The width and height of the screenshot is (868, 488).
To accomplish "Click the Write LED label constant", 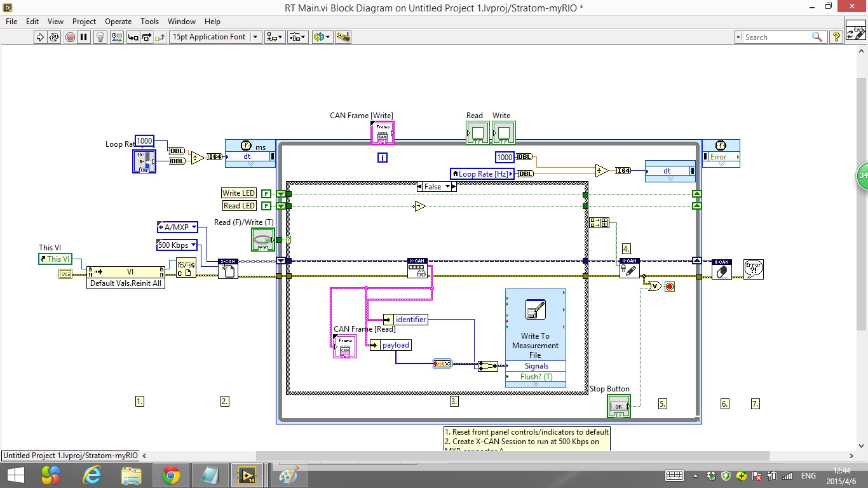I will (239, 193).
